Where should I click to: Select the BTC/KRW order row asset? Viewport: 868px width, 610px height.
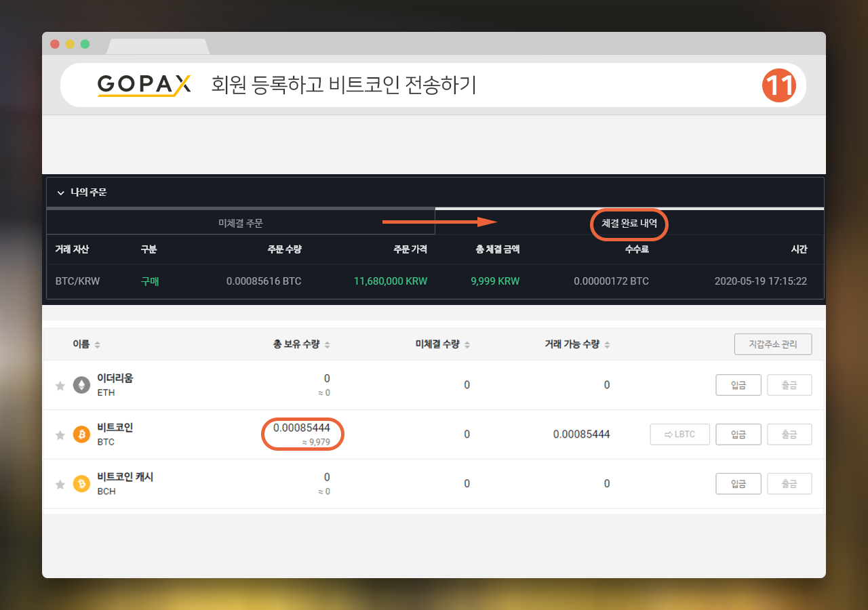coord(77,281)
